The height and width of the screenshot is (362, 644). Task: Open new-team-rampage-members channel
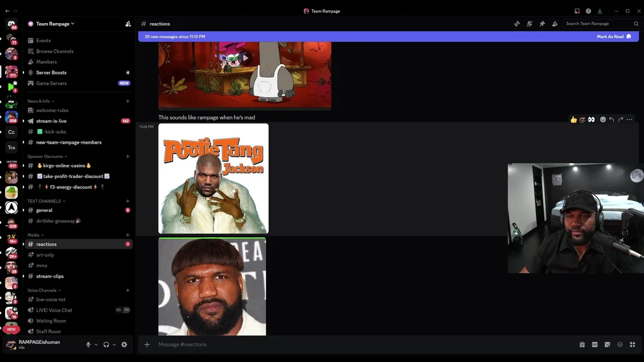point(78,142)
